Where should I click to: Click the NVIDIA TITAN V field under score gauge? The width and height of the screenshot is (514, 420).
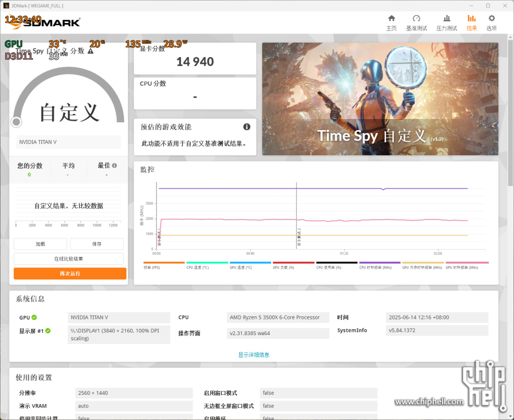(69, 142)
